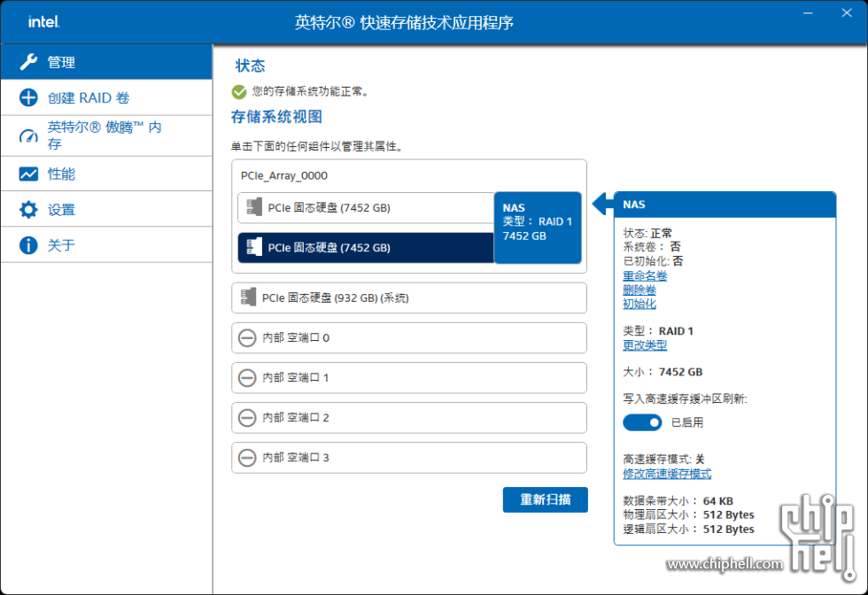Image resolution: width=868 pixels, height=595 pixels.
Task: Click the wrench icon beside 管理
Action: click(28, 62)
